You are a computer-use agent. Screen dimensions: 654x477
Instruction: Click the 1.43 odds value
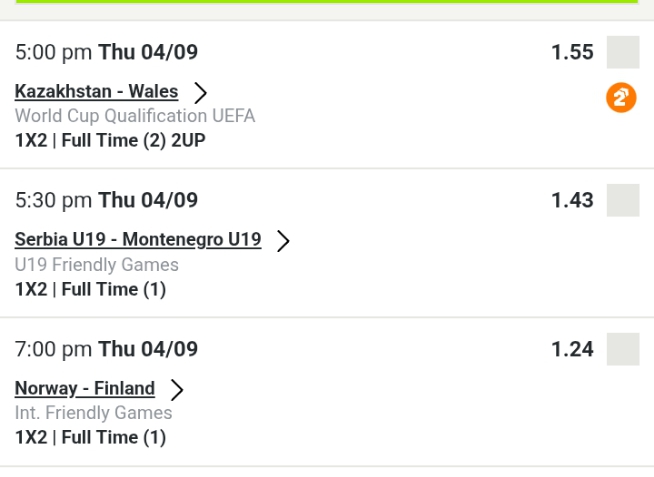point(572,200)
